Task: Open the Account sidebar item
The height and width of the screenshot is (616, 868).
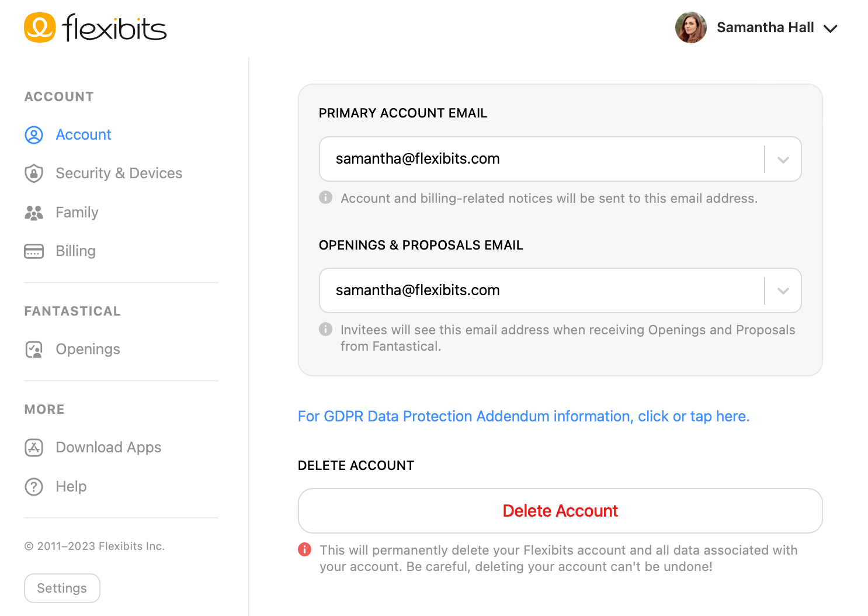Action: pos(84,134)
